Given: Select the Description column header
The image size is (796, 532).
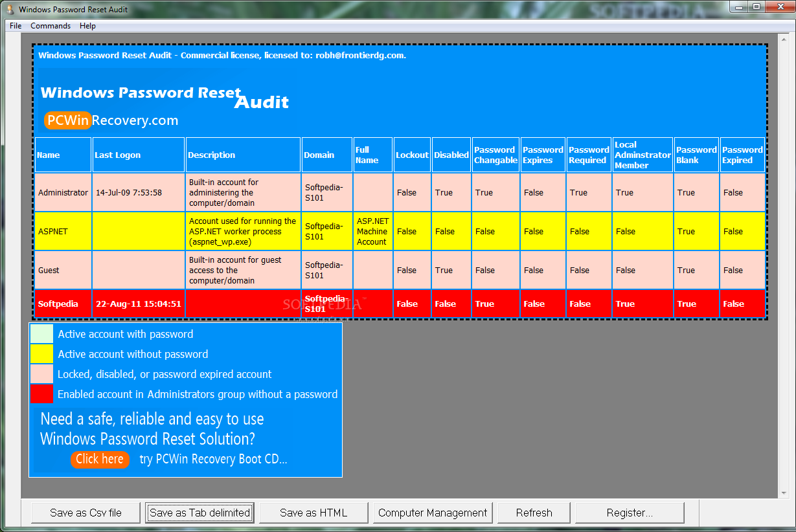Looking at the screenshot, I should [244, 155].
